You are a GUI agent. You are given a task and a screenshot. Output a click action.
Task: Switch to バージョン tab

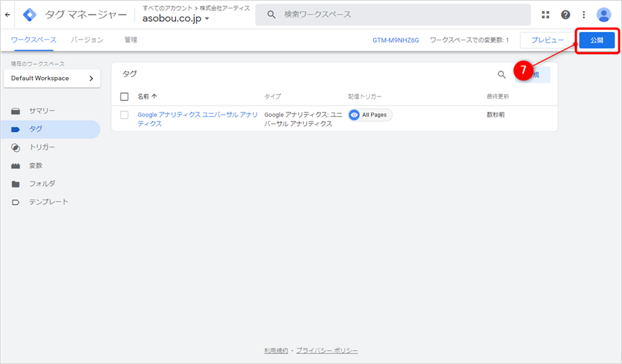(88, 40)
